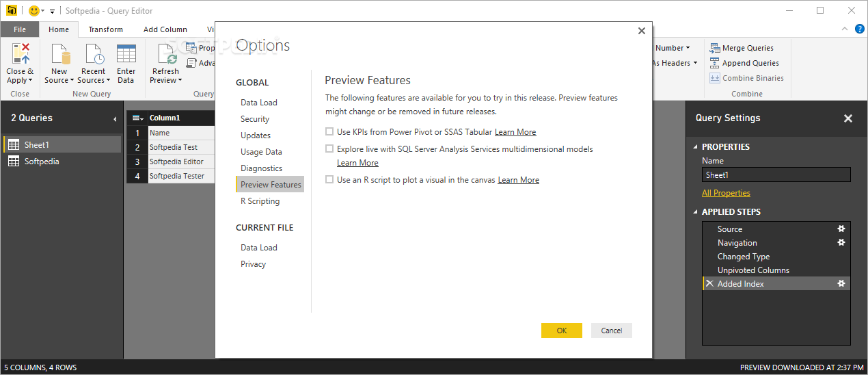868x375 pixels.
Task: Open Learn More link for R script
Action: tap(518, 180)
